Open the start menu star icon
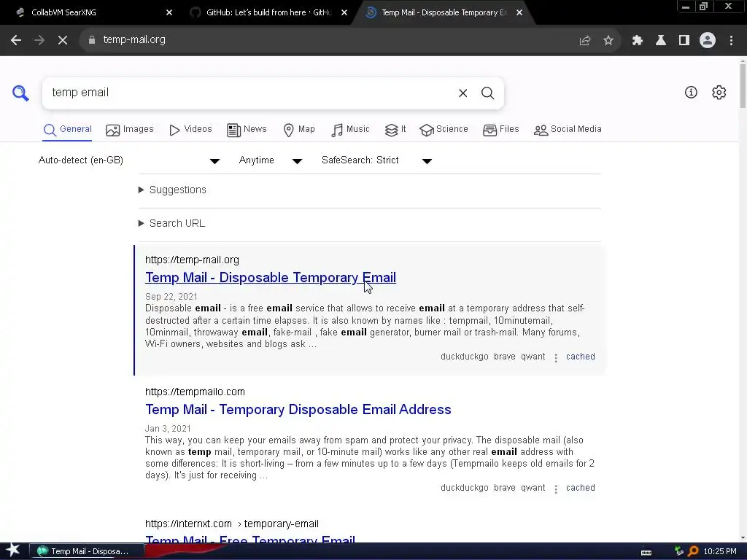 (x=13, y=551)
